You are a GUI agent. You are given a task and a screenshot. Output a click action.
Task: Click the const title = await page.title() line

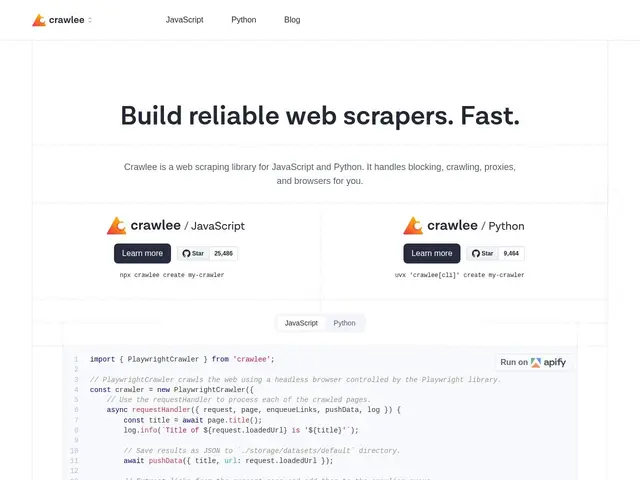(x=193, y=420)
